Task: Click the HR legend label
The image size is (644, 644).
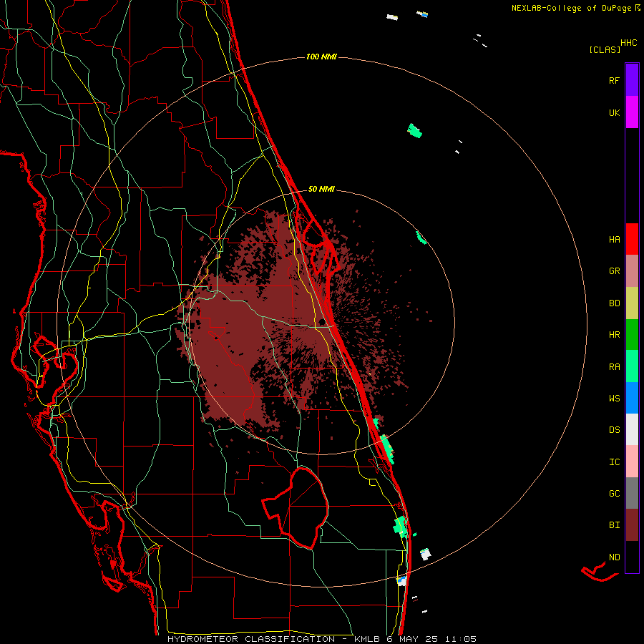Action: pyautogui.click(x=614, y=335)
